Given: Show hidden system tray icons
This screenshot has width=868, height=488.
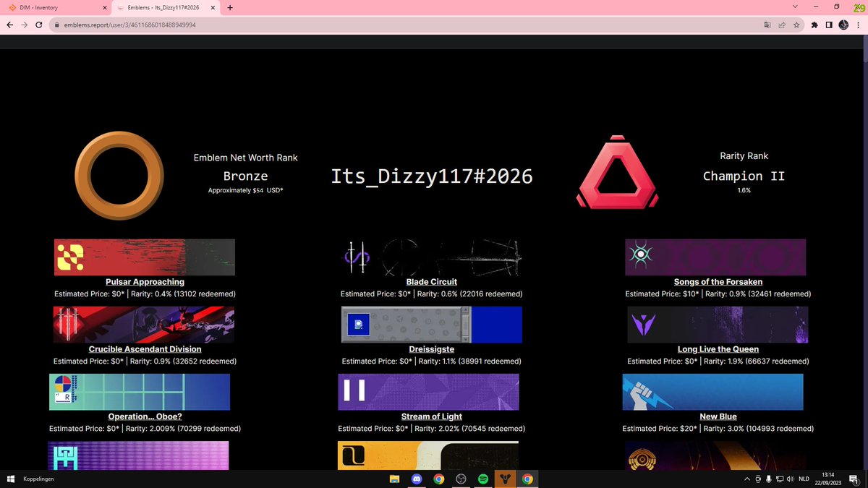Looking at the screenshot, I should coord(746,479).
